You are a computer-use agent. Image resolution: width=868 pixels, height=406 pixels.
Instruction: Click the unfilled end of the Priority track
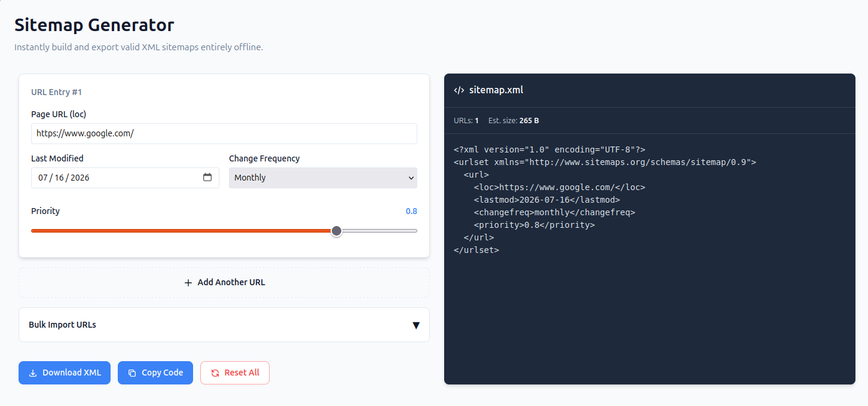(379, 231)
